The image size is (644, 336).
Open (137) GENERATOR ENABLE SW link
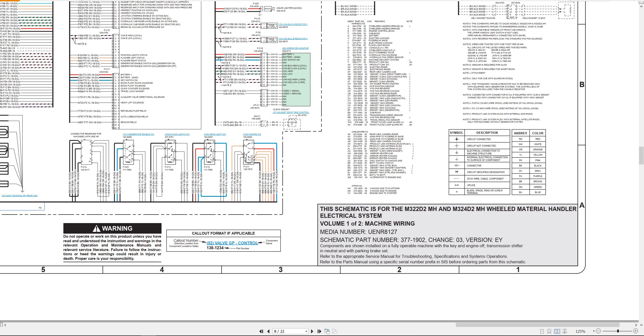click(138, 134)
